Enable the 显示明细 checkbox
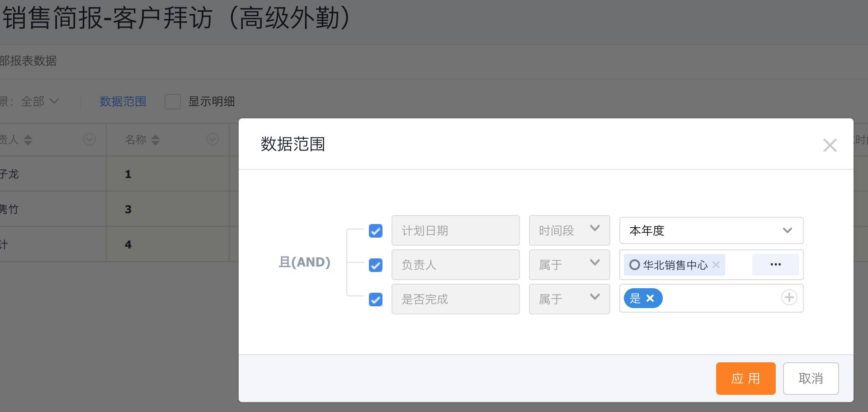Image resolution: width=868 pixels, height=412 pixels. [x=173, y=102]
